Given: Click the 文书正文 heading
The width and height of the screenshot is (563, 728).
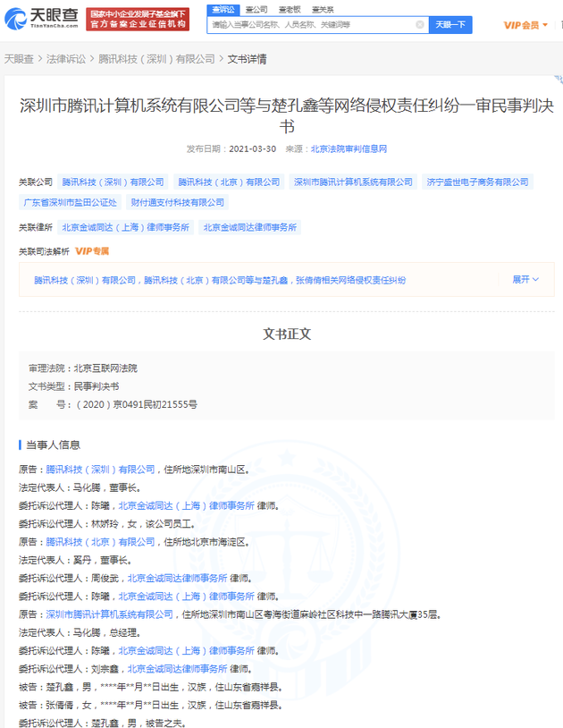Looking at the screenshot, I should (287, 334).
